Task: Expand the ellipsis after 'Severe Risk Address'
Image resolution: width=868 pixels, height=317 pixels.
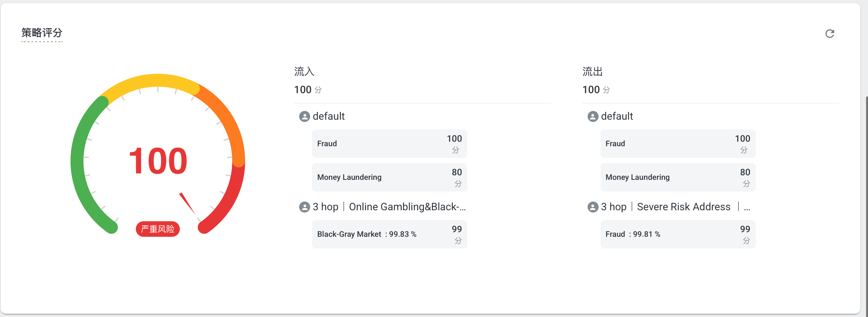Action: pyautogui.click(x=747, y=207)
